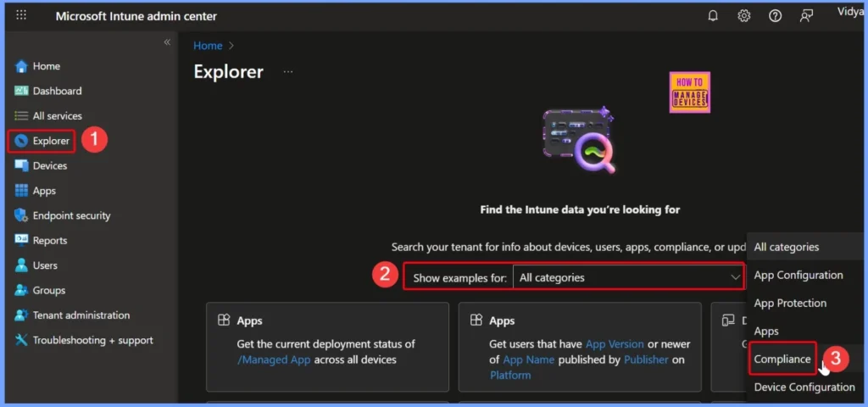
Task: Select the Get users that have App Version card
Action: [580, 347]
